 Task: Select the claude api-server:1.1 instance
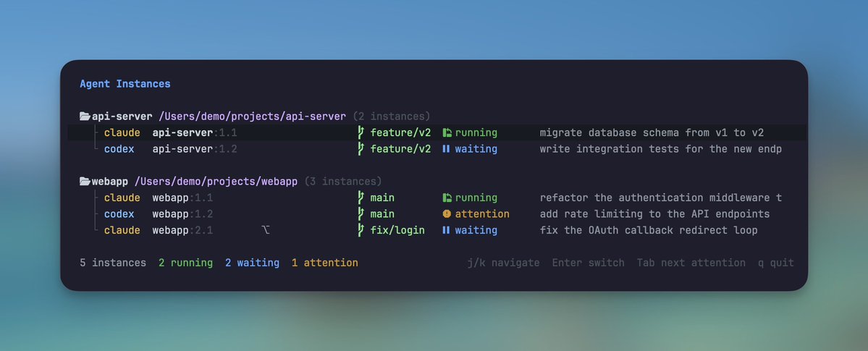[x=437, y=132]
